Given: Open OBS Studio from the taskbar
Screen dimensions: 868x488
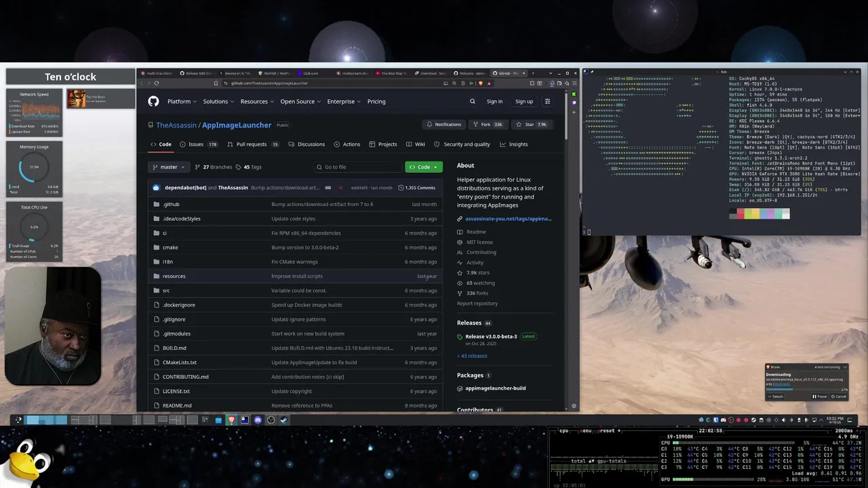Looking at the screenshot, I should [271, 420].
